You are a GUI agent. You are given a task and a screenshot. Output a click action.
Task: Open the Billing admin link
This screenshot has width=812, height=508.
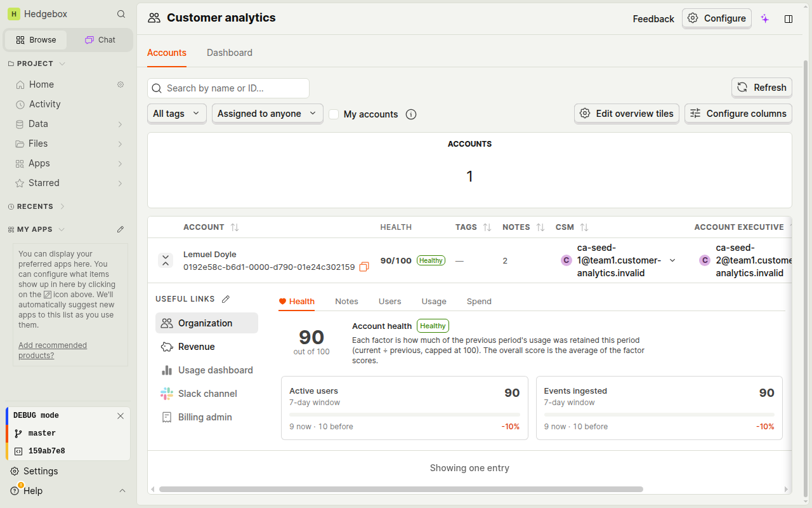click(x=207, y=417)
